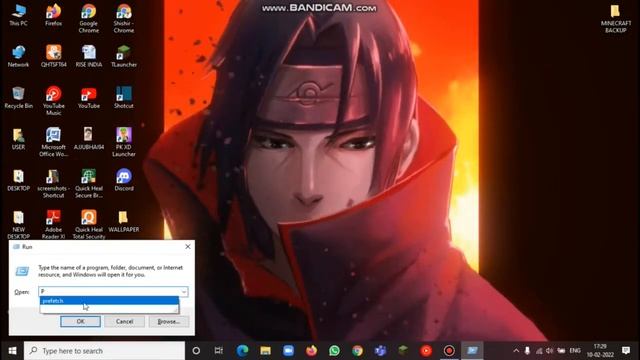The image size is (640, 360).
Task: Confirm with the OK button in Run
Action: (80, 322)
